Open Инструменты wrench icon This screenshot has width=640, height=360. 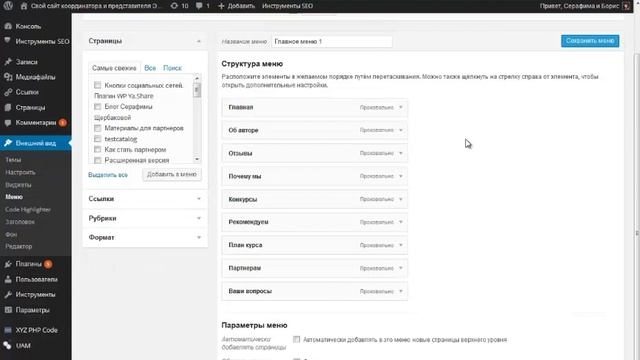click(8, 295)
